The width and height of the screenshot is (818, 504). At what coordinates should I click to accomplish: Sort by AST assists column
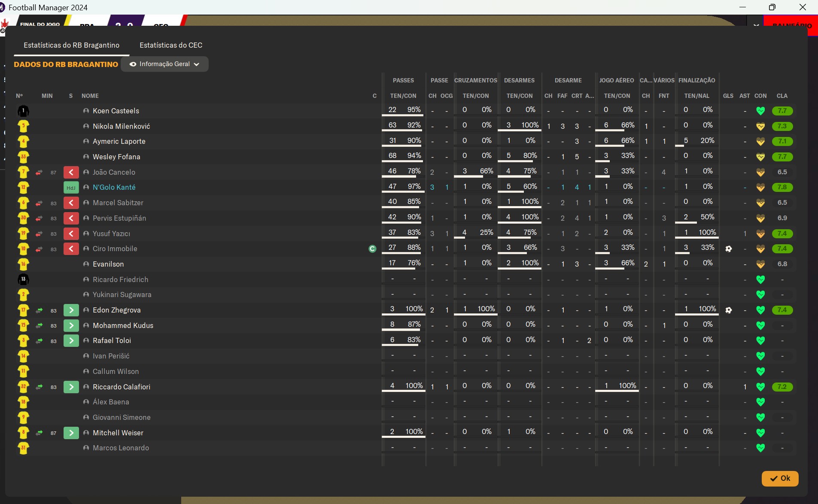pos(745,96)
